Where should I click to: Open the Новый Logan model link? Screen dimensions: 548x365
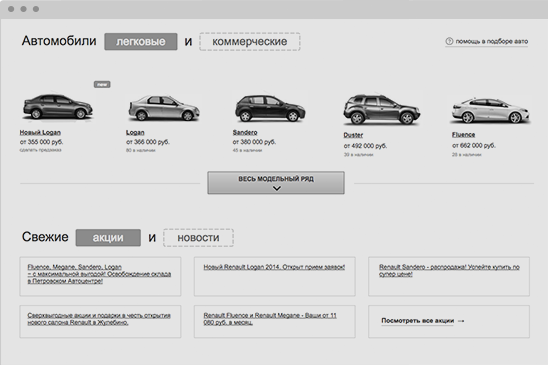tap(40, 133)
